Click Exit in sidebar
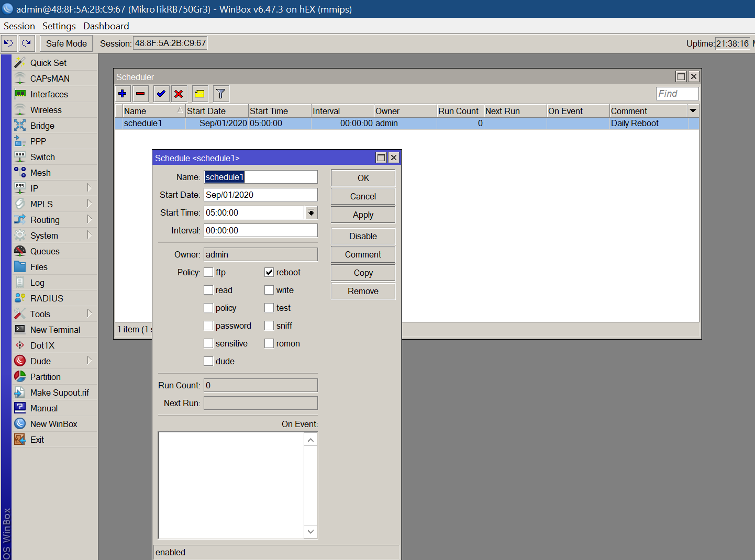Viewport: 755px width, 560px height. (x=55, y=440)
